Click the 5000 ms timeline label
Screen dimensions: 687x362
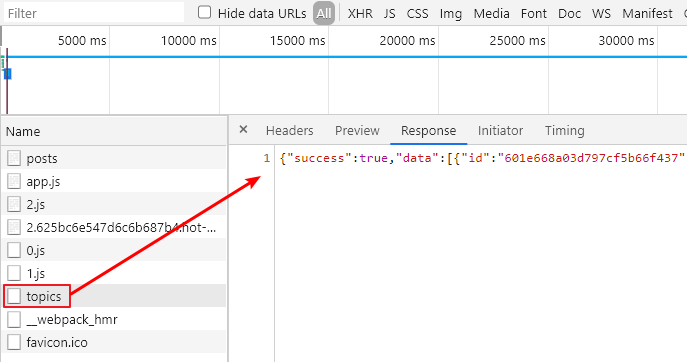coord(82,41)
